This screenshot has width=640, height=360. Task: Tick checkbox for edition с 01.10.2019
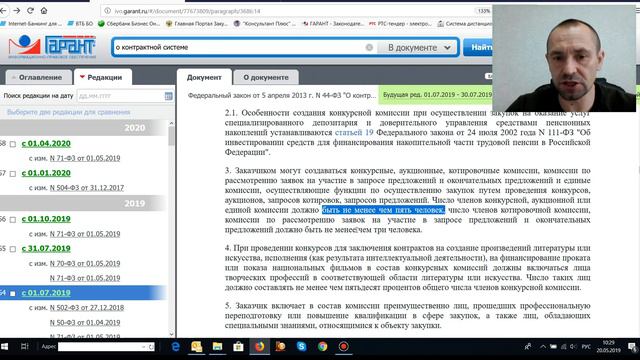pyautogui.click(x=13, y=220)
